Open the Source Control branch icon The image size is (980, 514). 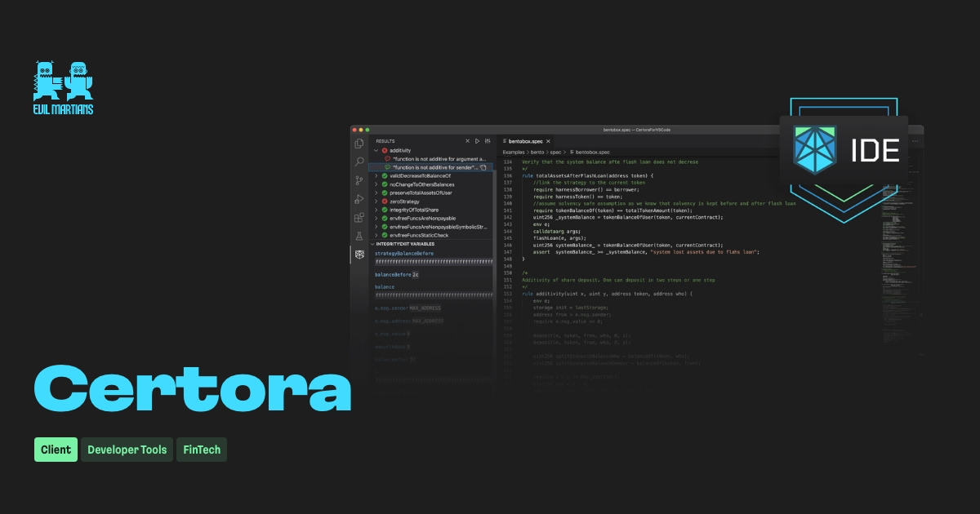pyautogui.click(x=359, y=180)
